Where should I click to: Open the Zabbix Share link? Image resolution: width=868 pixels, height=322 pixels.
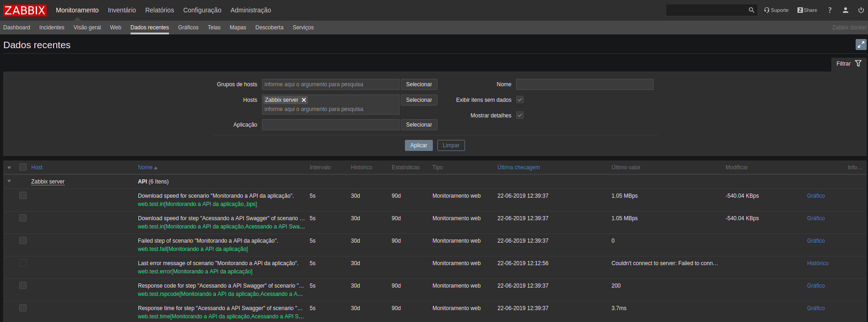(x=807, y=10)
